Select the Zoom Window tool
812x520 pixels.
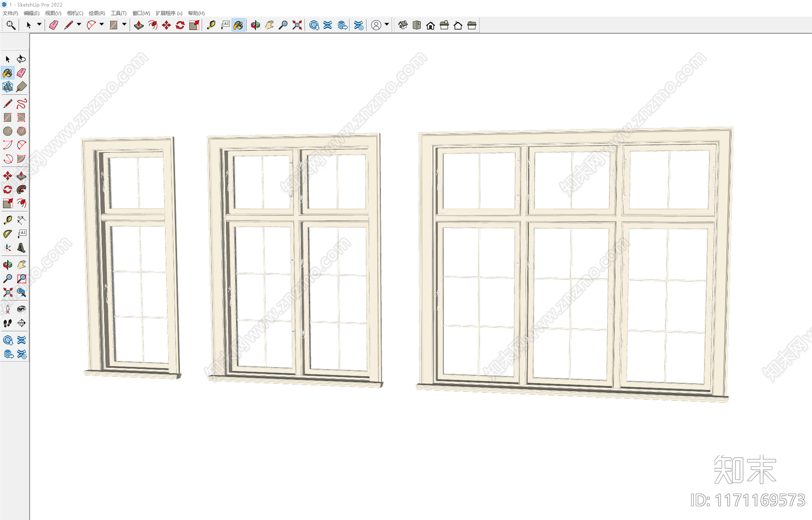[x=21, y=278]
